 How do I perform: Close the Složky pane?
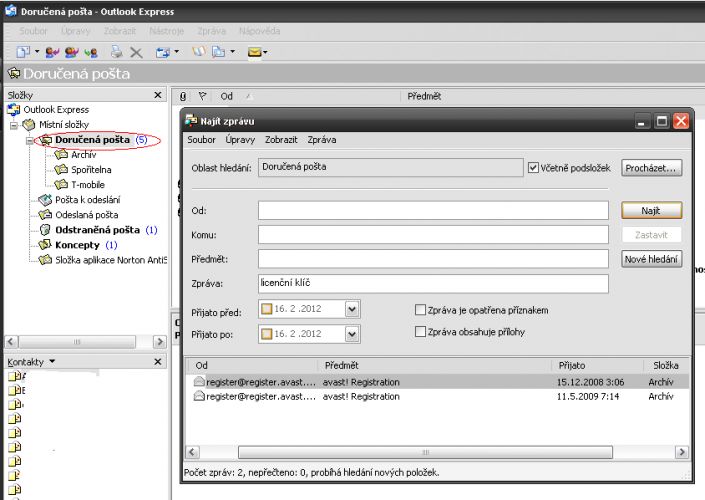pyautogui.click(x=158, y=95)
